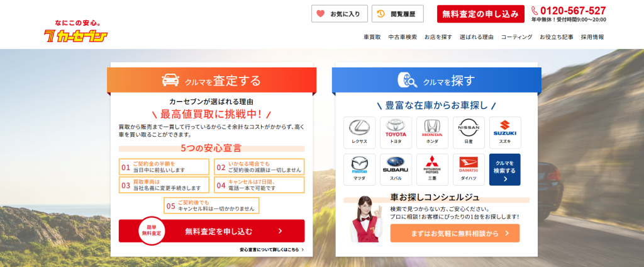Follow 安心宣言について詳しくはこちら link

pyautogui.click(x=272, y=250)
